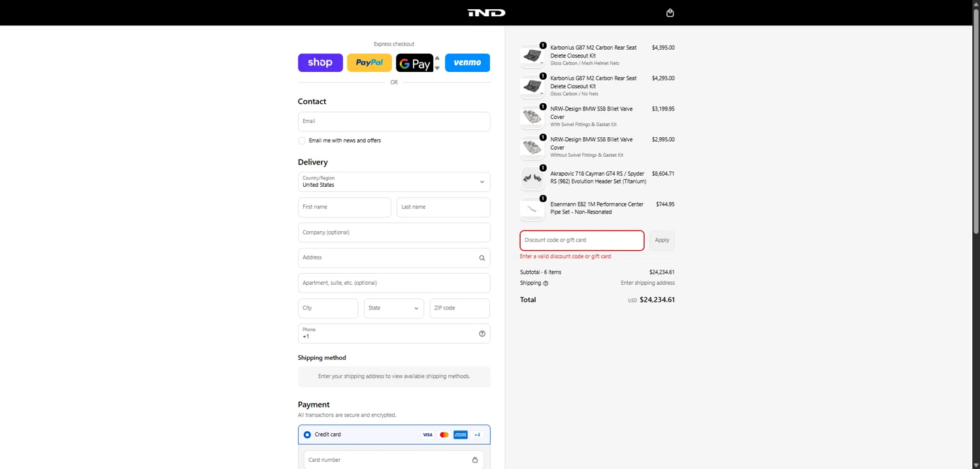Click the Eisenmann center pipe thumbnail
The image size is (980, 469).
tap(532, 208)
